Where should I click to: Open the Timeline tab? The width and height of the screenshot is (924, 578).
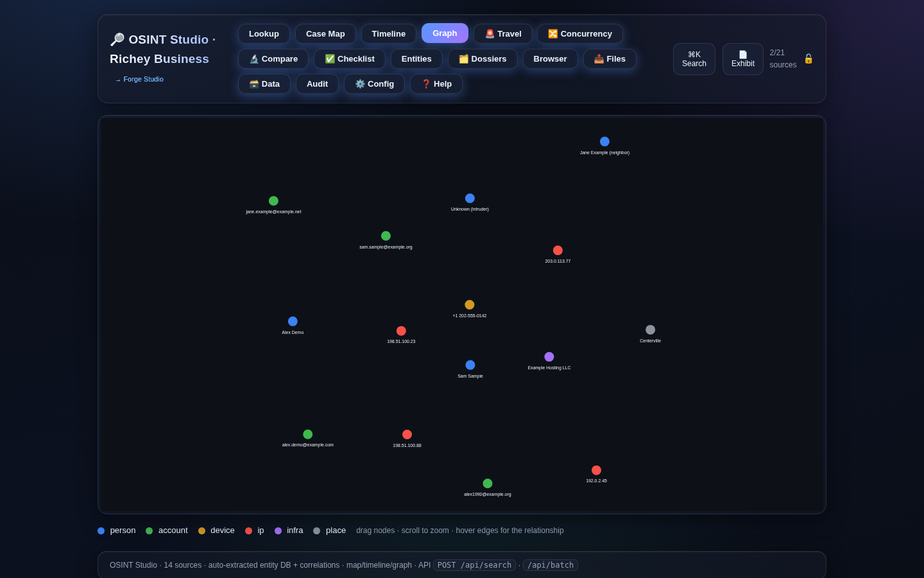pos(389,34)
